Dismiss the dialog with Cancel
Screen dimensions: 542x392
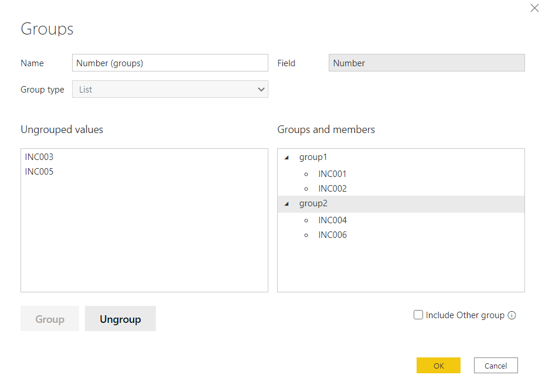[496, 365]
